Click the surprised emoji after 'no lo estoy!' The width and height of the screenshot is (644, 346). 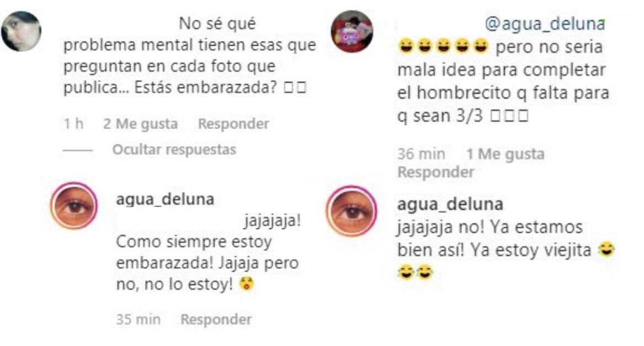pyautogui.click(x=247, y=284)
